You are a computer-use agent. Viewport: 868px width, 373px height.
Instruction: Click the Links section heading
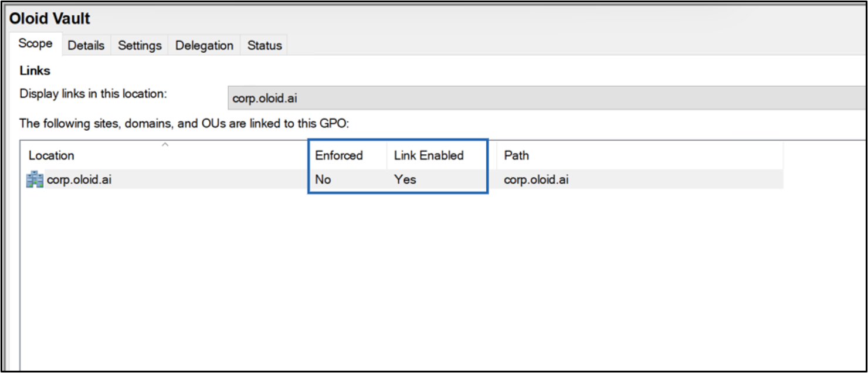pos(35,70)
